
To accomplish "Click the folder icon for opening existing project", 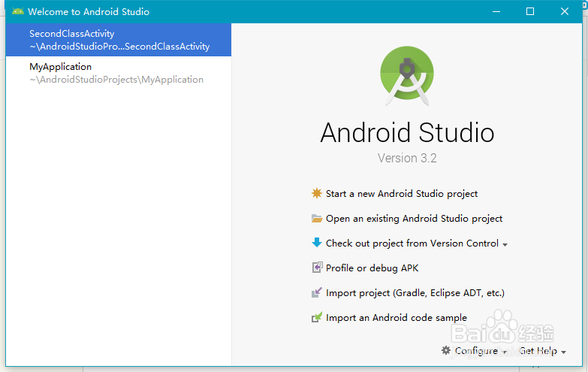I will 317,218.
